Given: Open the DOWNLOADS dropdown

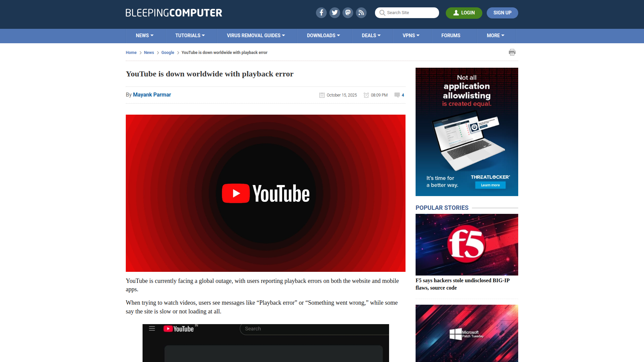Looking at the screenshot, I should pos(324,36).
